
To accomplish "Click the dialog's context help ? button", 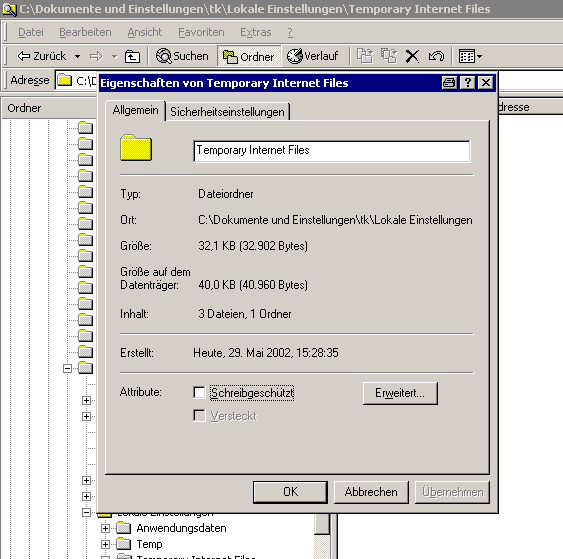I will (467, 83).
